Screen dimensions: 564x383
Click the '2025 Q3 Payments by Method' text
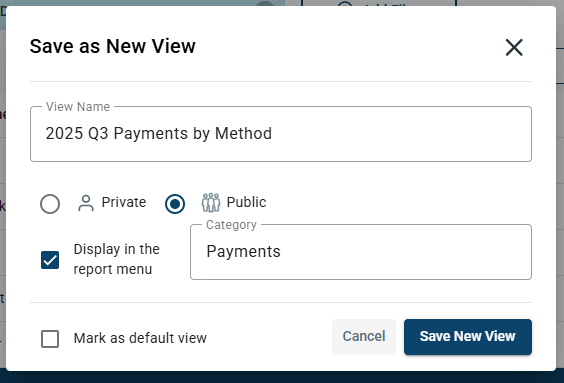[x=159, y=133]
